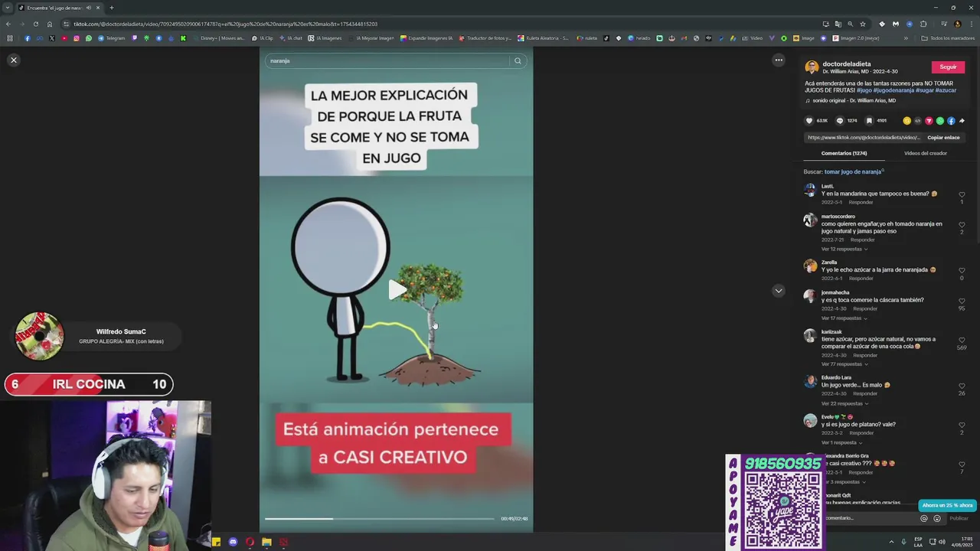This screenshot has width=980, height=551.
Task: Reply to Zarella's comment with Responder
Action: click(861, 279)
